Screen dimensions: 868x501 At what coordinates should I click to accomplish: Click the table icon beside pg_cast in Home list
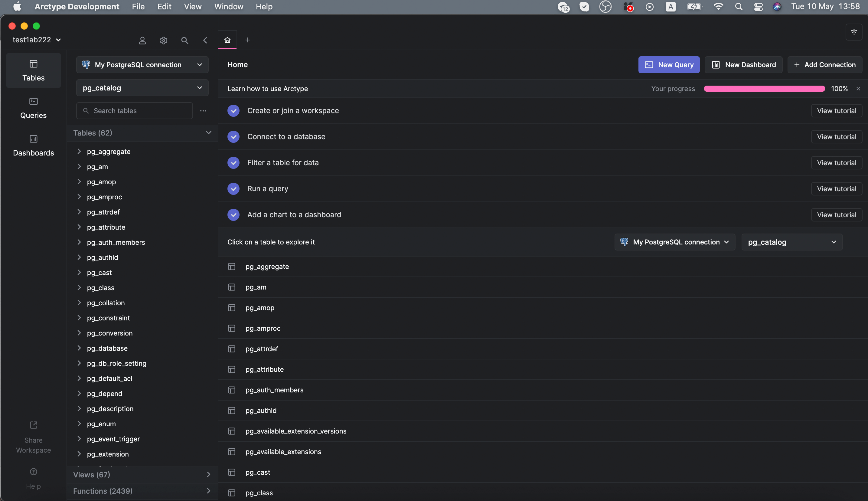pos(232,472)
